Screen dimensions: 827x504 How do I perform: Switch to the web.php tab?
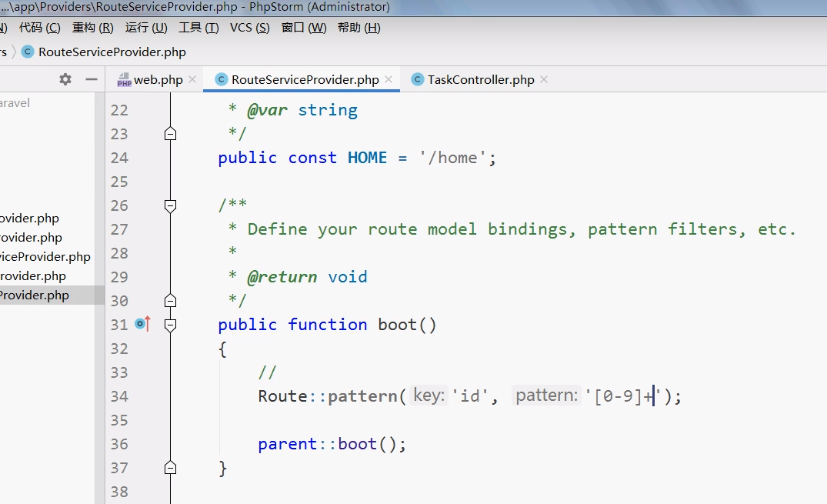(x=158, y=80)
